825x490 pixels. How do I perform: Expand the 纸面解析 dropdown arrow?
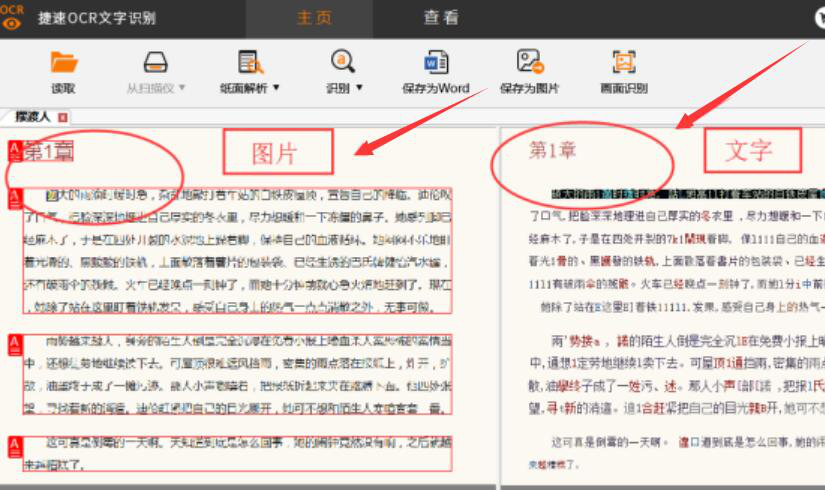pos(276,87)
